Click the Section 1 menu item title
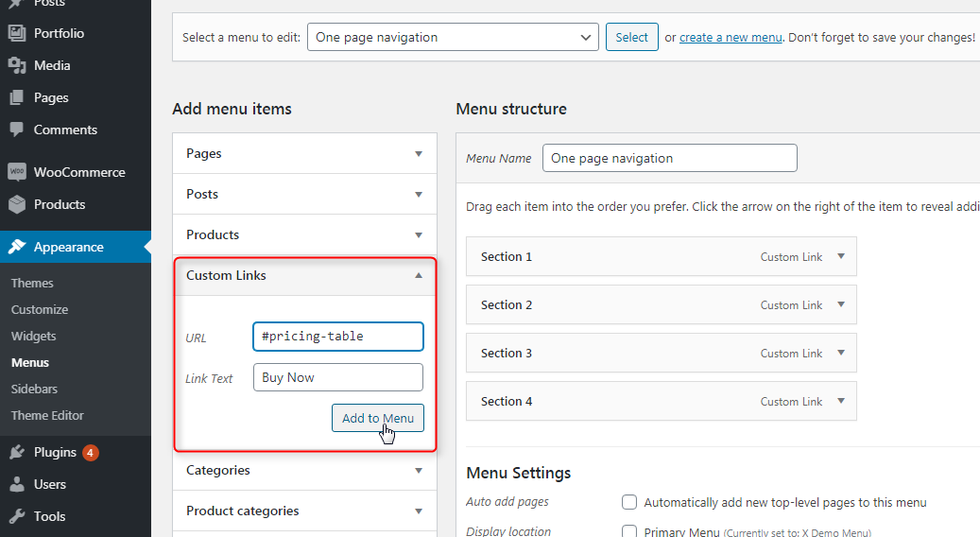The image size is (980, 537). pyautogui.click(x=507, y=256)
